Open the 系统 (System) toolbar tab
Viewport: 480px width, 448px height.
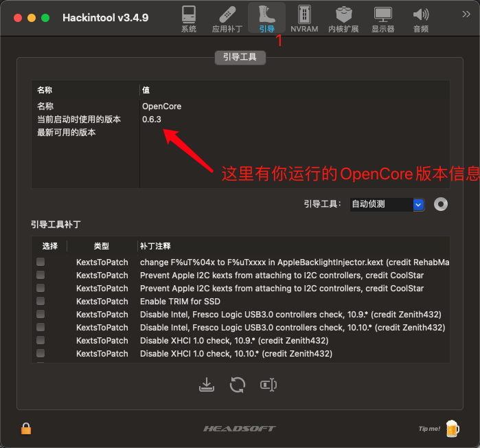pos(189,19)
